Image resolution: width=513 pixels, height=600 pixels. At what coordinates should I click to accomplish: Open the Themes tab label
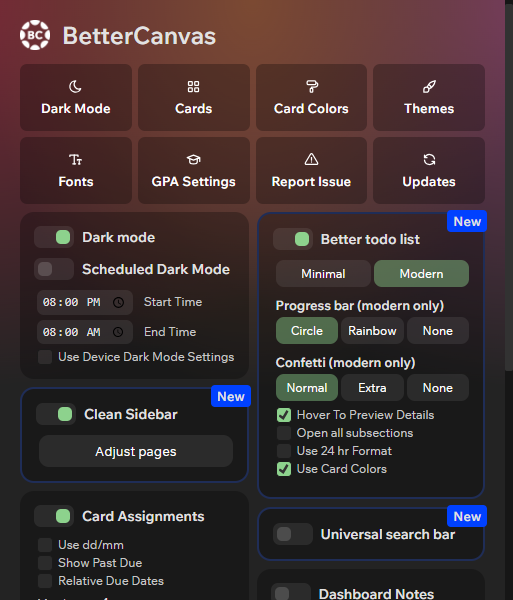pyautogui.click(x=429, y=109)
